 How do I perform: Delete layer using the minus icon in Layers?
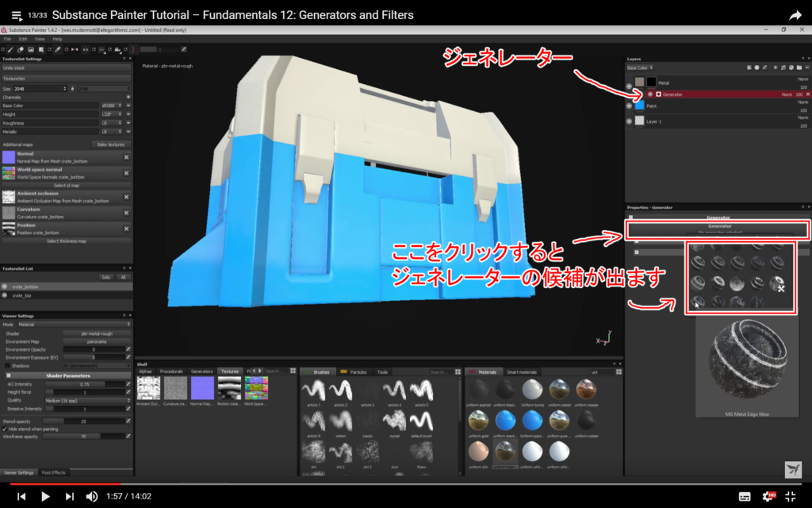tap(806, 67)
